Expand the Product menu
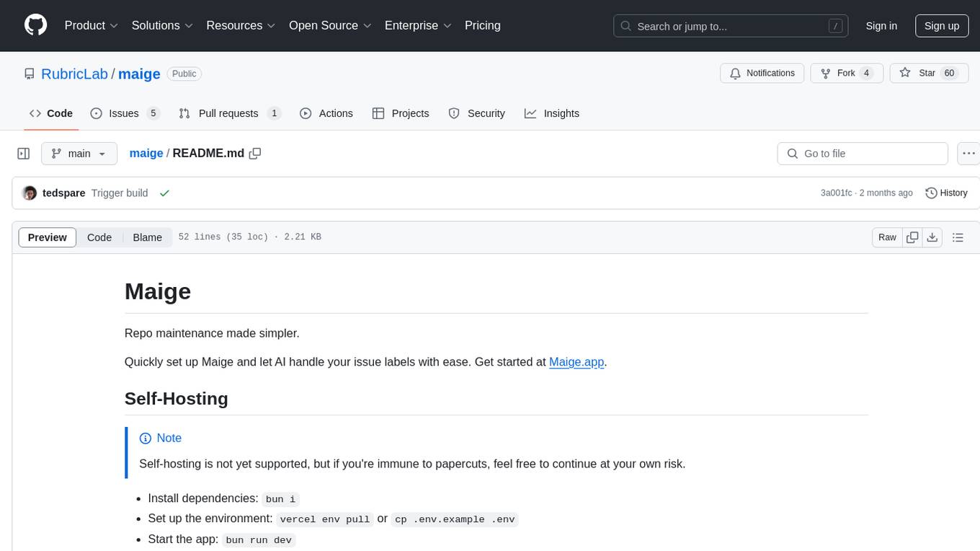980x551 pixels. (x=92, y=25)
